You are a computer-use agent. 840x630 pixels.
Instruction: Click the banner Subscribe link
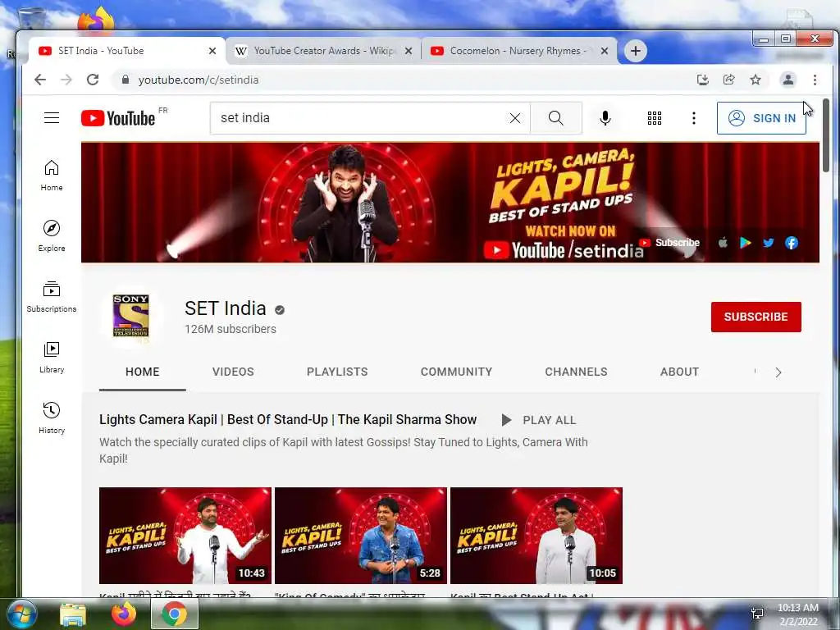(x=669, y=243)
